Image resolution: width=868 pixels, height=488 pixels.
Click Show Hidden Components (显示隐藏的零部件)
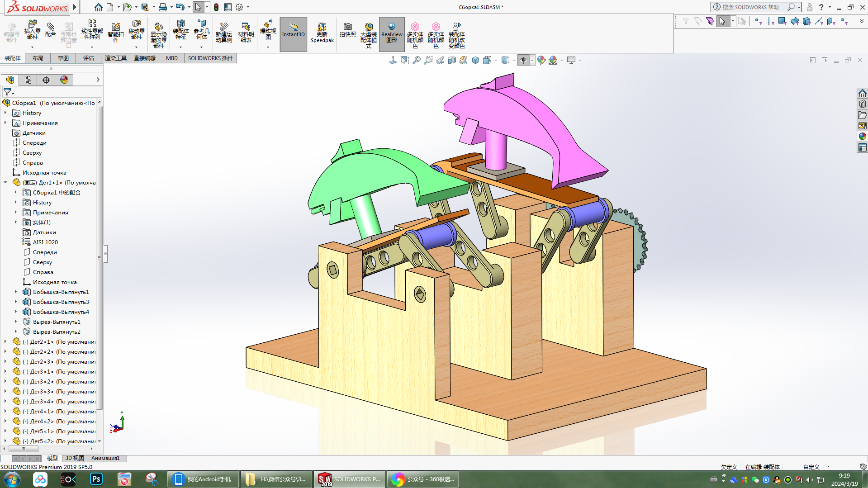[158, 34]
